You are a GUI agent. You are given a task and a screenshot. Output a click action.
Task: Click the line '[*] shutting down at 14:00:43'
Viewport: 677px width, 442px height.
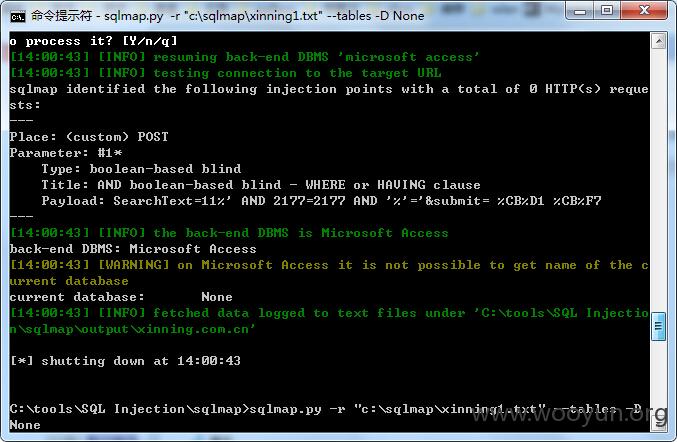tap(125, 361)
